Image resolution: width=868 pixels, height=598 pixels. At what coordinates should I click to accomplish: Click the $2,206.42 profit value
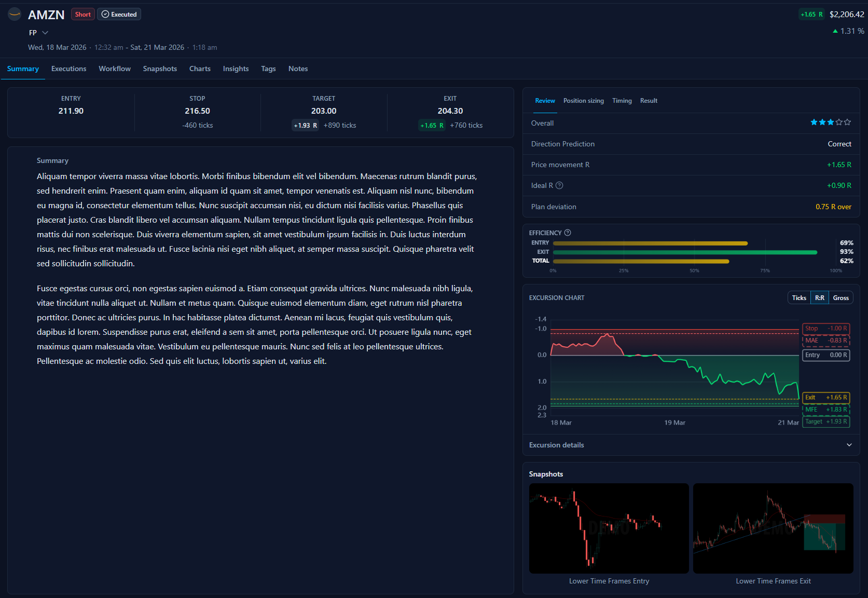coord(847,15)
